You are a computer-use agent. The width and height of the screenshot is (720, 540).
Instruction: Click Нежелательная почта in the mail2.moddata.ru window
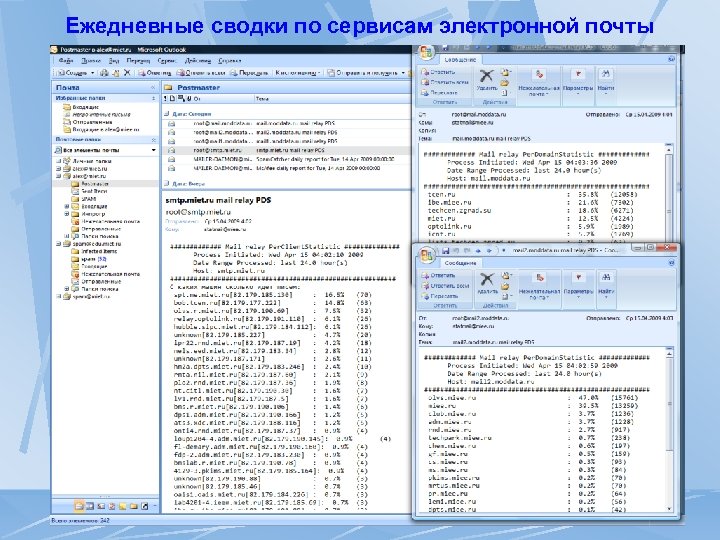click(539, 286)
